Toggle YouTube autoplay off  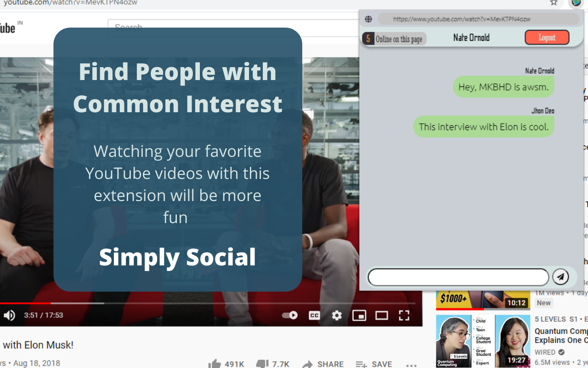289,316
